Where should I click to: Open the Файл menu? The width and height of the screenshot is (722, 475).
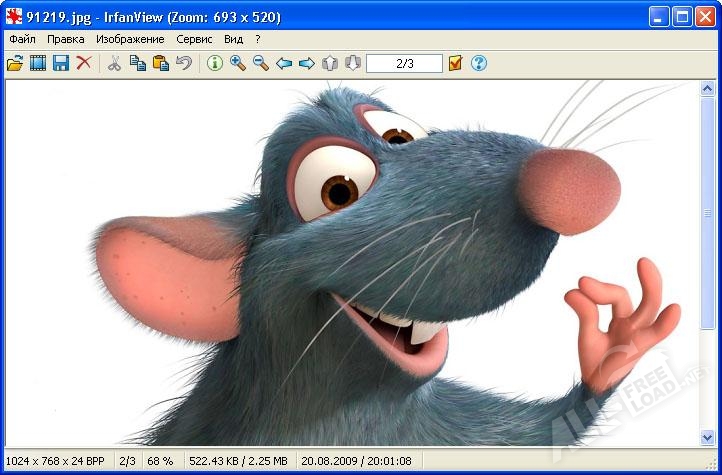coord(22,39)
